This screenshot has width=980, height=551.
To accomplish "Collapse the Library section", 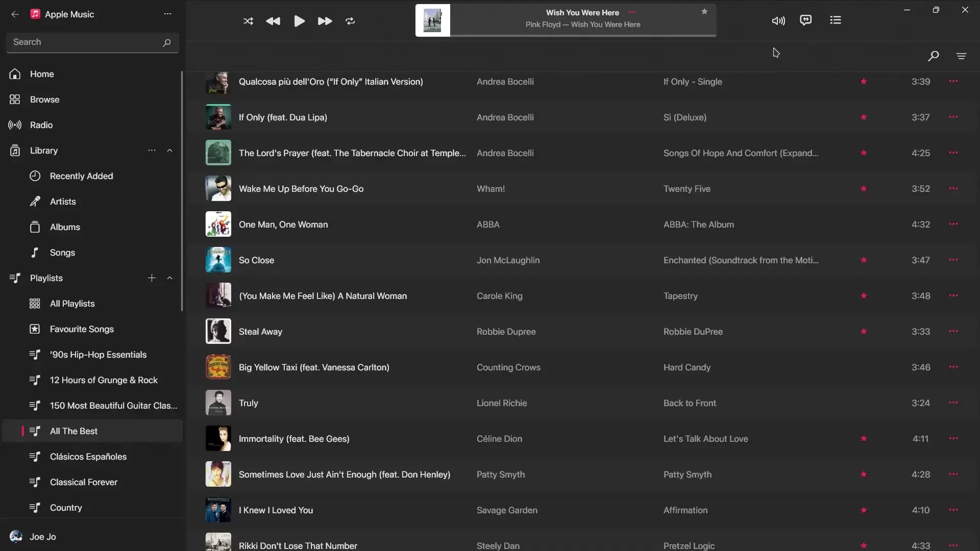I will (169, 151).
